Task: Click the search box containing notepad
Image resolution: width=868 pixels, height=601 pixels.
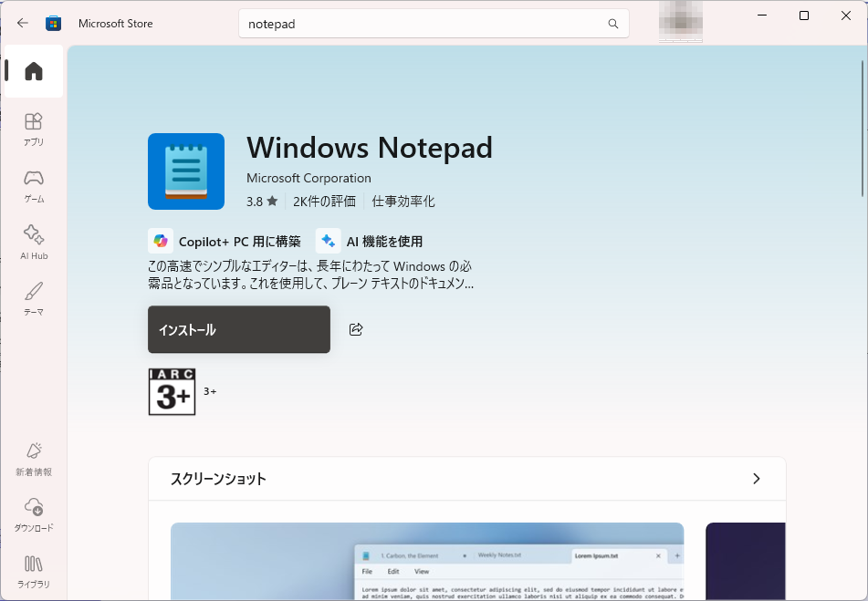Action: click(x=420, y=24)
